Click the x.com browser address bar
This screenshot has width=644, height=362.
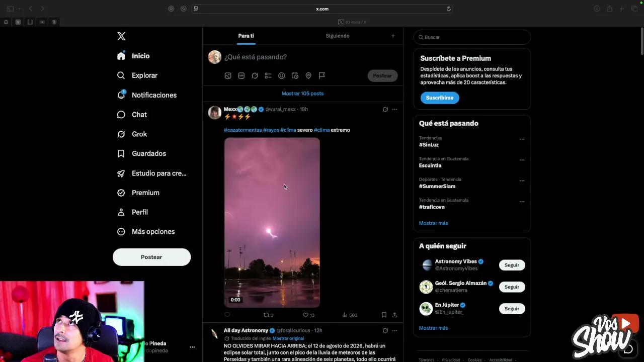pos(322,9)
